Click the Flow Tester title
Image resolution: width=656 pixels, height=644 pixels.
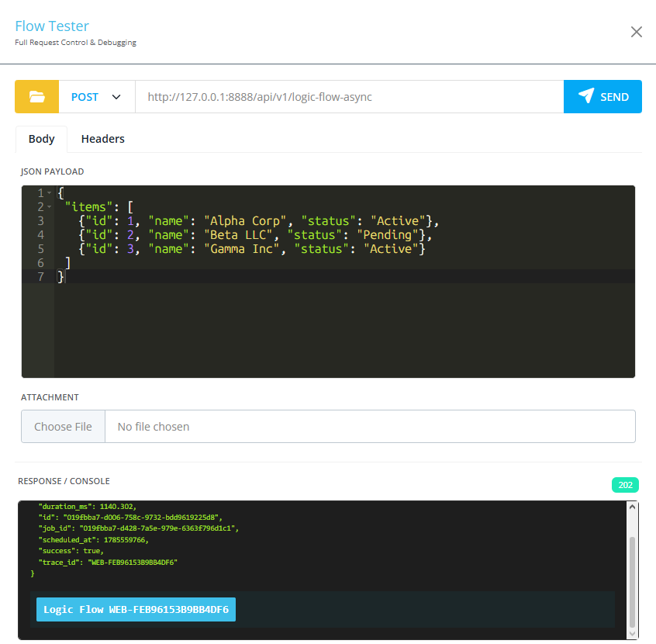[52, 26]
